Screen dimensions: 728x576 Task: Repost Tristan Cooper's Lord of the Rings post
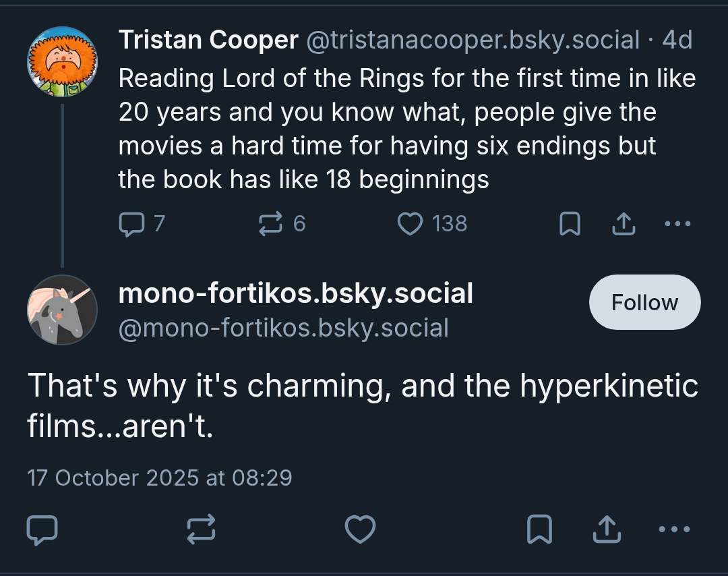coord(282,224)
